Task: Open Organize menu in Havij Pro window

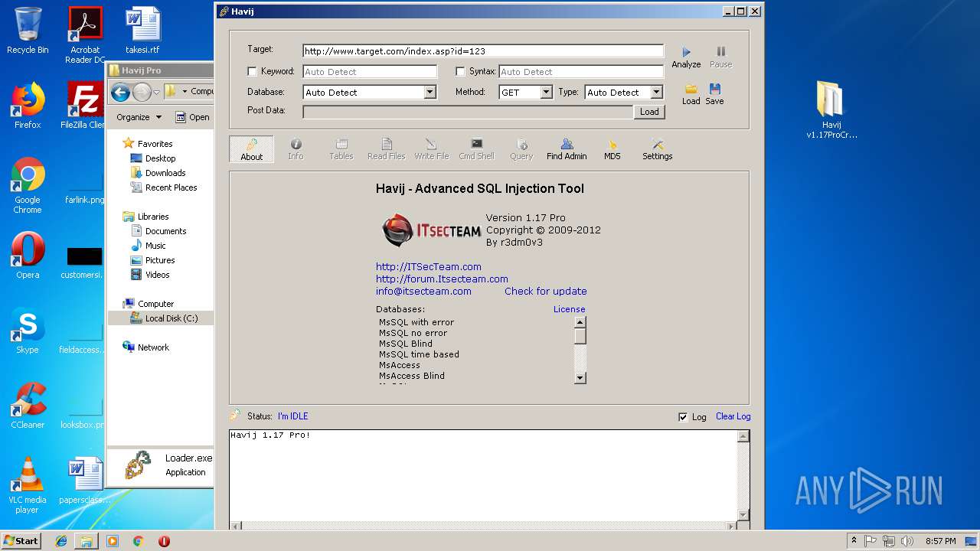Action: pos(139,117)
